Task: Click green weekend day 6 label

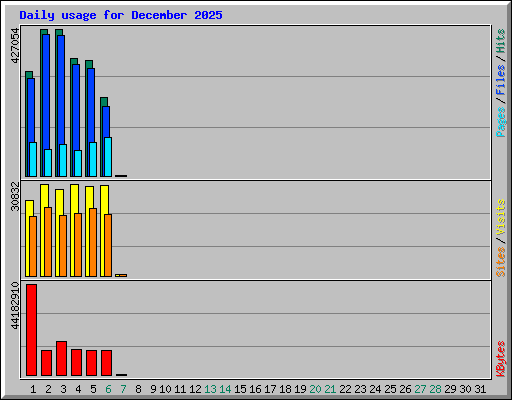Action: coord(108,389)
